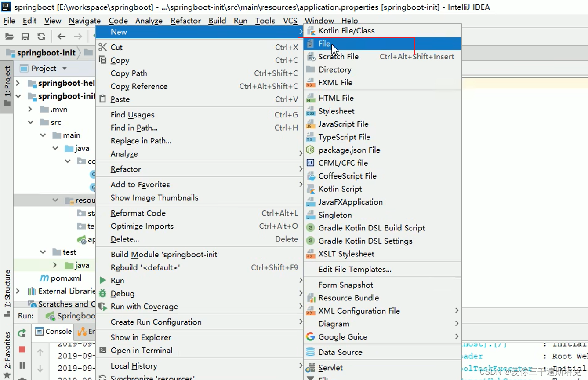Choose Directory from the New submenu
Viewport: 588px width, 380px height.
click(x=382, y=69)
